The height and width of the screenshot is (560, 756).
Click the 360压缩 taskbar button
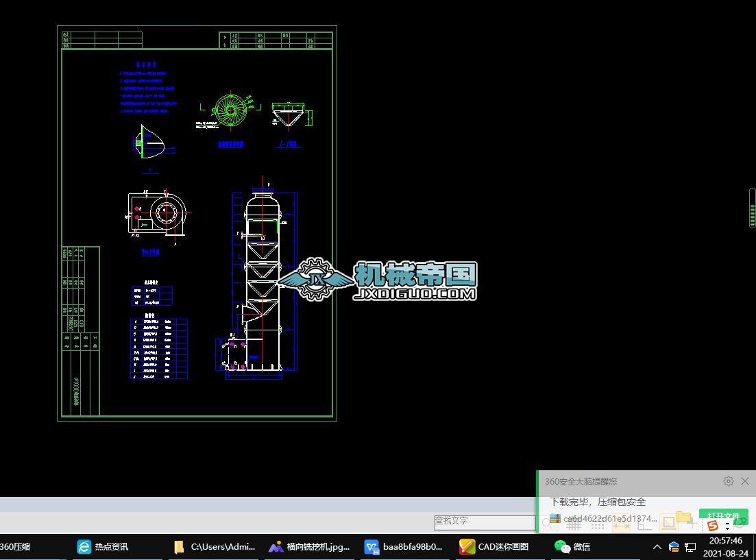click(x=16, y=546)
